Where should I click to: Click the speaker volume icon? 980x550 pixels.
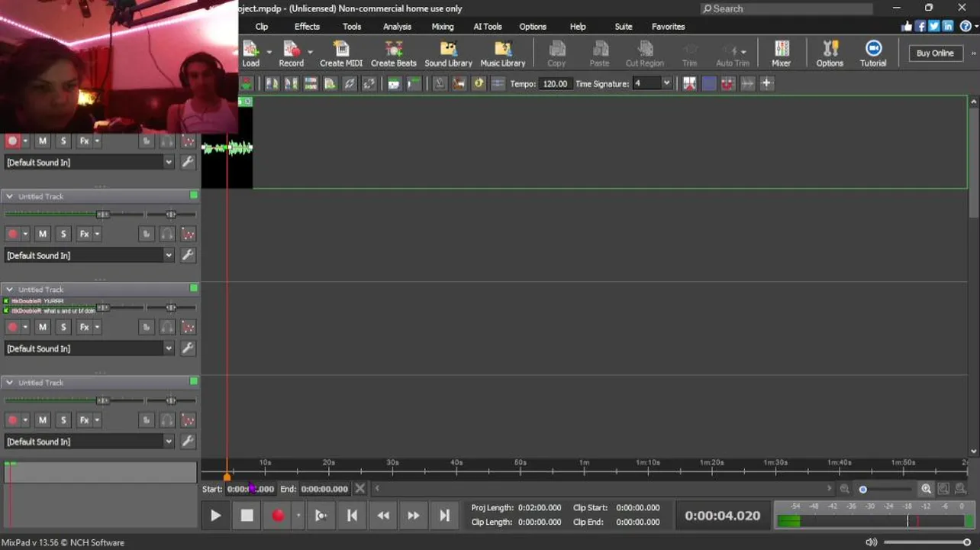[871, 542]
